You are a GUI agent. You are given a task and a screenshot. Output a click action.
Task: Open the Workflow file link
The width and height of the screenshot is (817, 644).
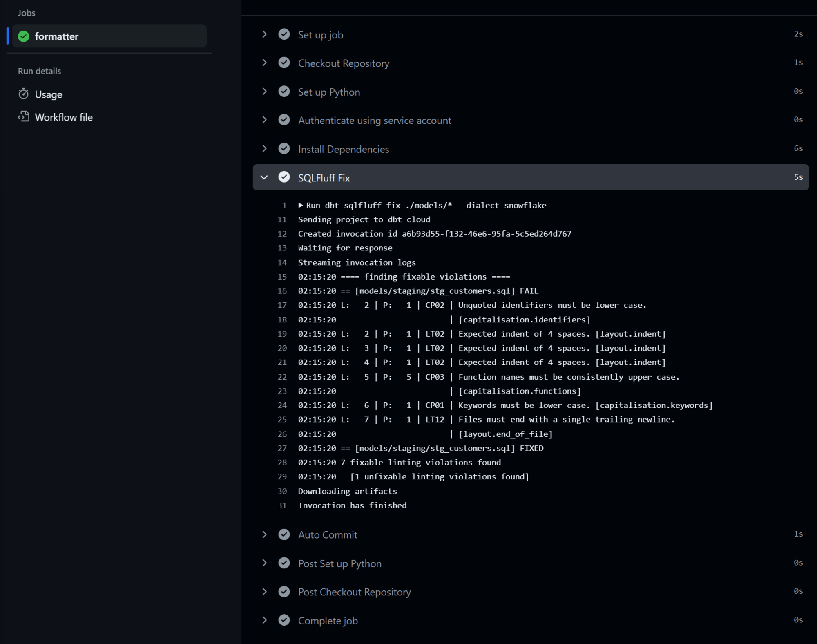coord(64,117)
